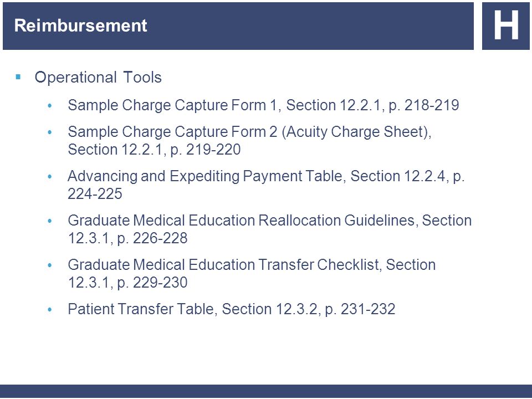
Task: Click bullet before Reallocation Guidelines item
Action: click(x=50, y=221)
